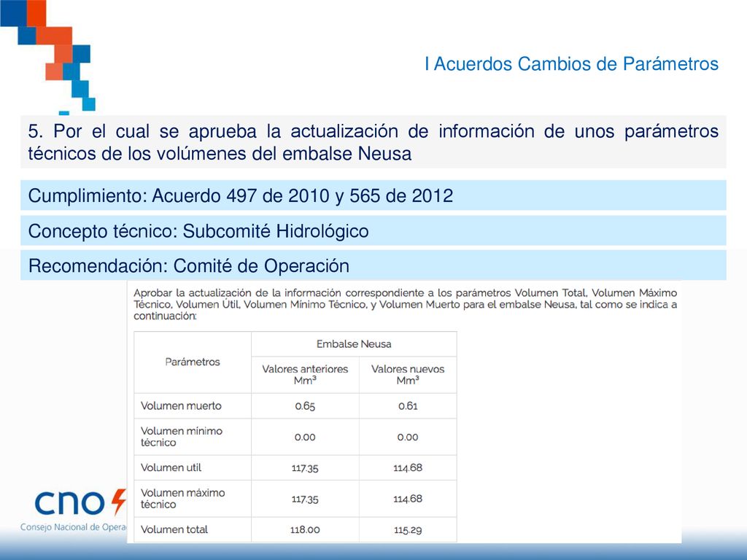Click the 'Valores nuevos Mm³' column header
The image size is (747, 560).
click(x=408, y=375)
